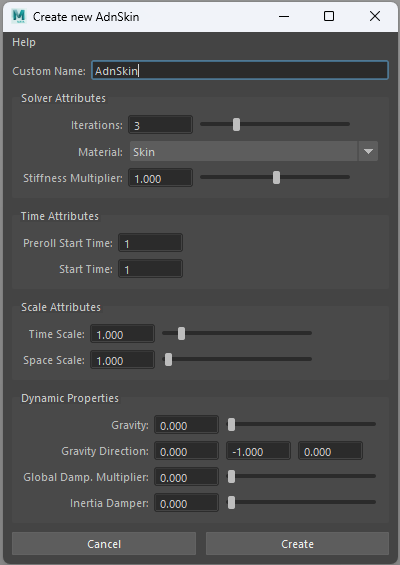
Task: Click the Create button
Action: click(297, 543)
